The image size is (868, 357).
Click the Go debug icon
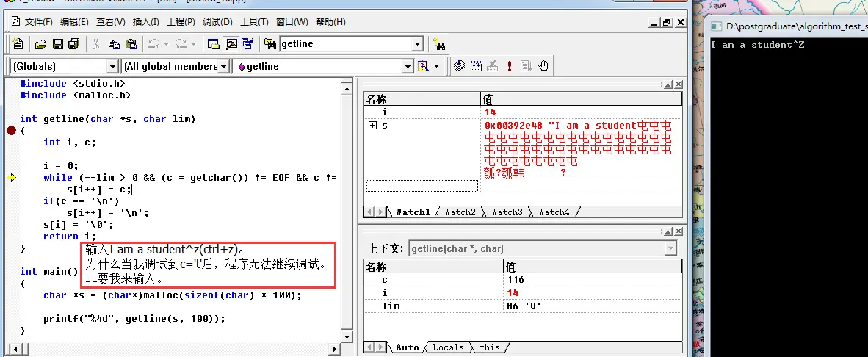(527, 66)
